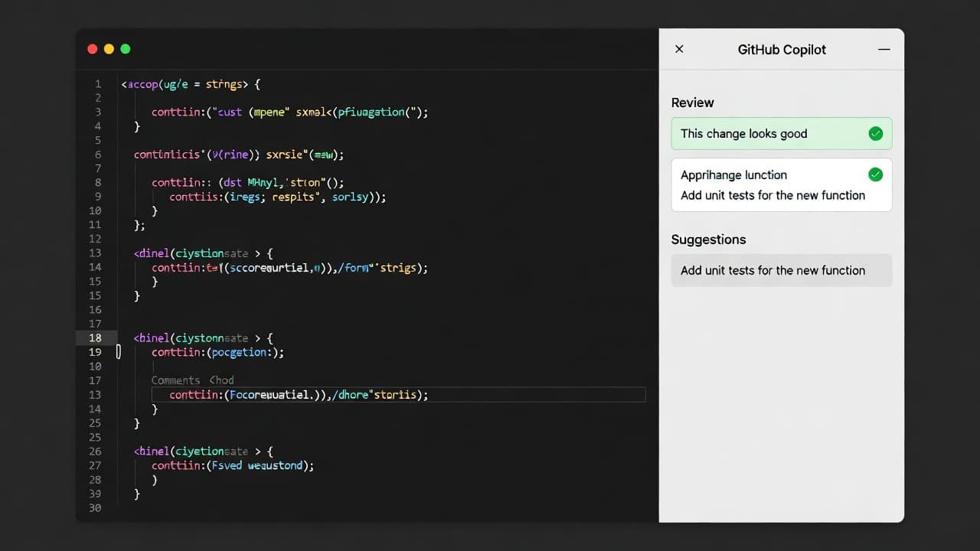Click the code line containing "pfiuagation"

point(289,112)
